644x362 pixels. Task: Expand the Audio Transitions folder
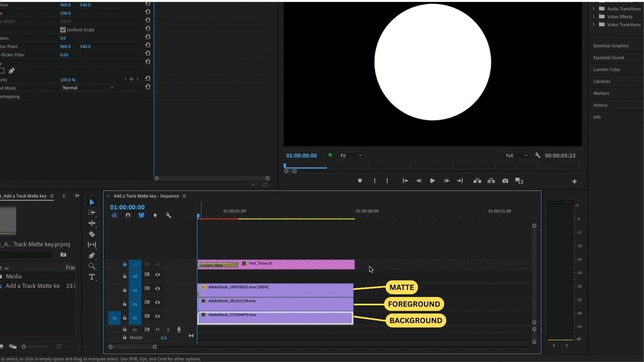[x=594, y=9]
